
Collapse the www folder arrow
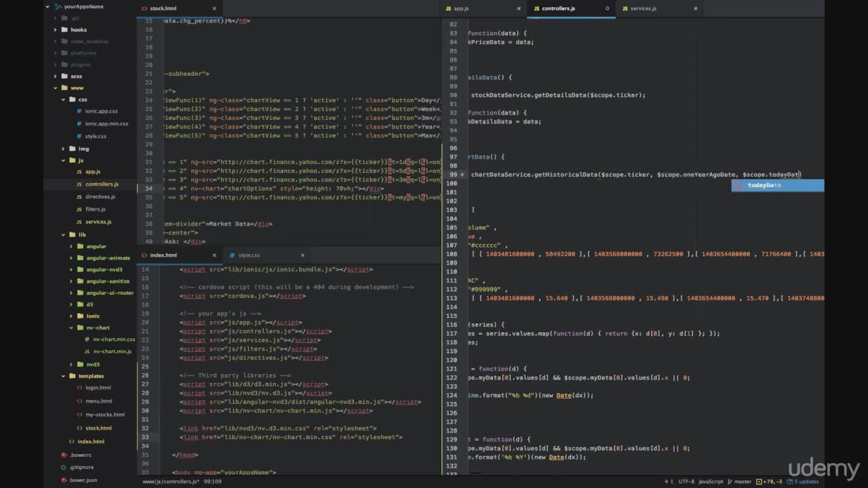(56, 87)
